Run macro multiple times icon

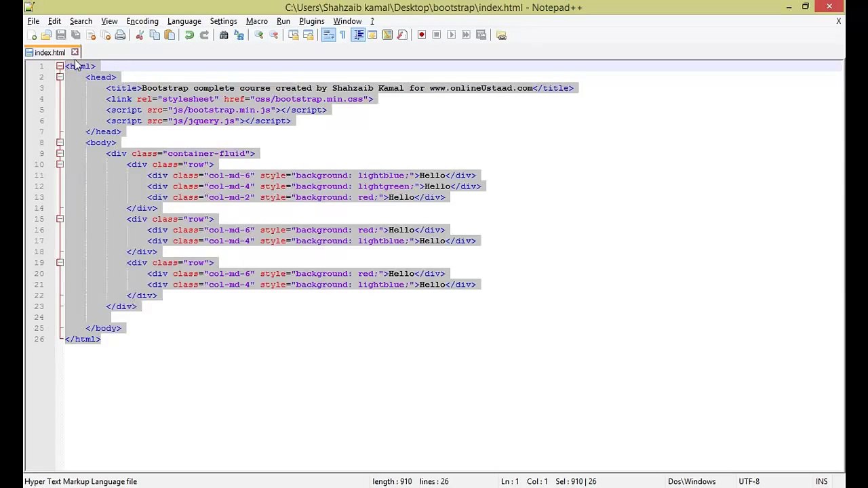[x=467, y=35]
